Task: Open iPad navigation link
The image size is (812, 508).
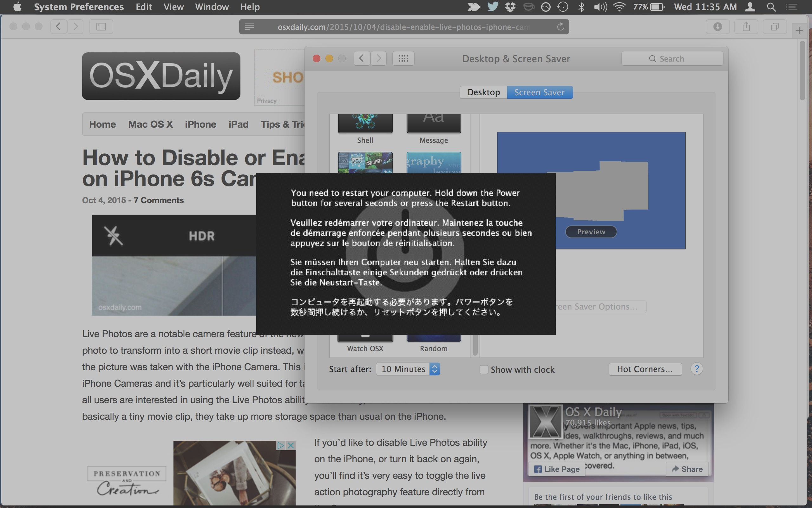Action: point(238,124)
